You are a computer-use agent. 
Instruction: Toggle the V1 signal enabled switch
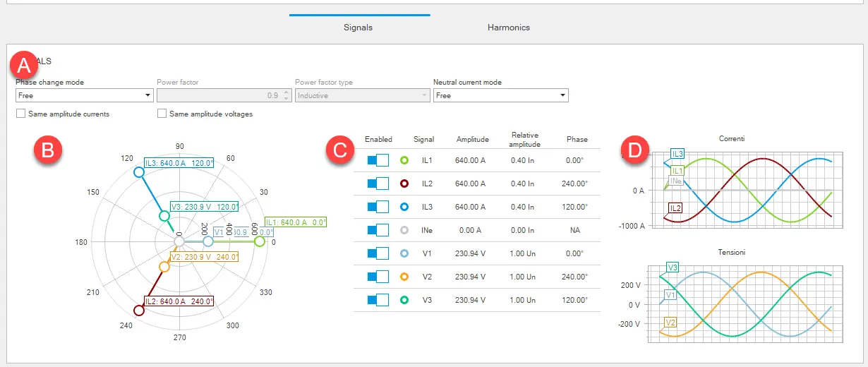point(378,253)
